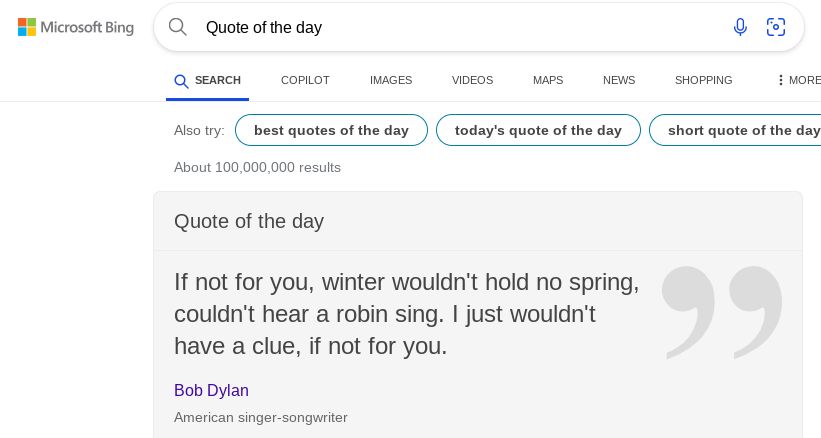821x438 pixels.
Task: Open the IMAGES tab
Action: pos(391,80)
